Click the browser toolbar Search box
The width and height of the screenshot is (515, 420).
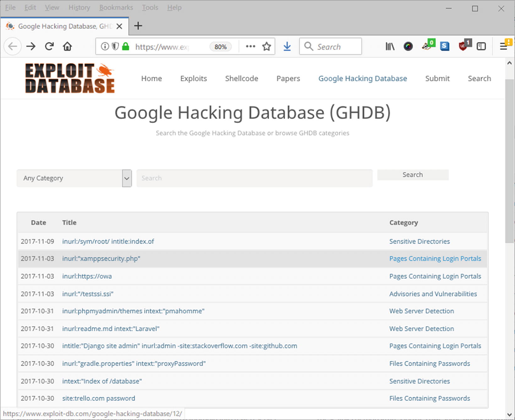pos(330,46)
